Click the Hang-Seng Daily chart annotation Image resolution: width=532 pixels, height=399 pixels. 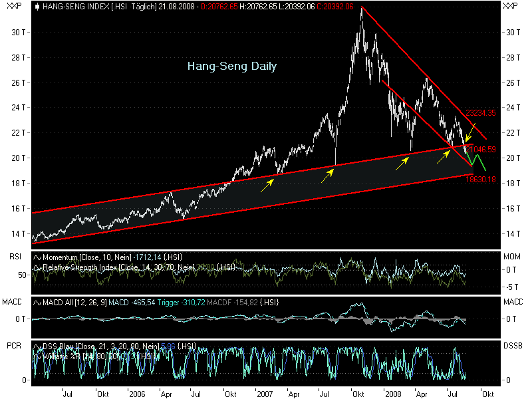[x=231, y=66]
